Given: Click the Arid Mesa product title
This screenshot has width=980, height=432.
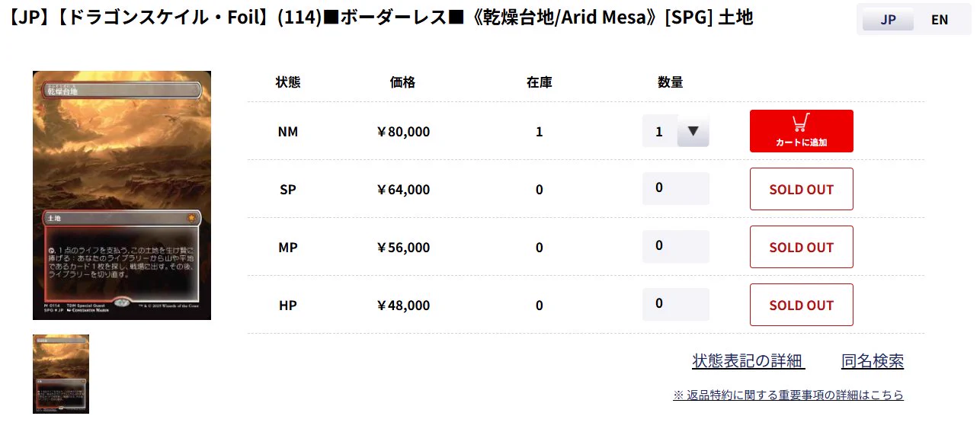Looking at the screenshot, I should (379, 18).
